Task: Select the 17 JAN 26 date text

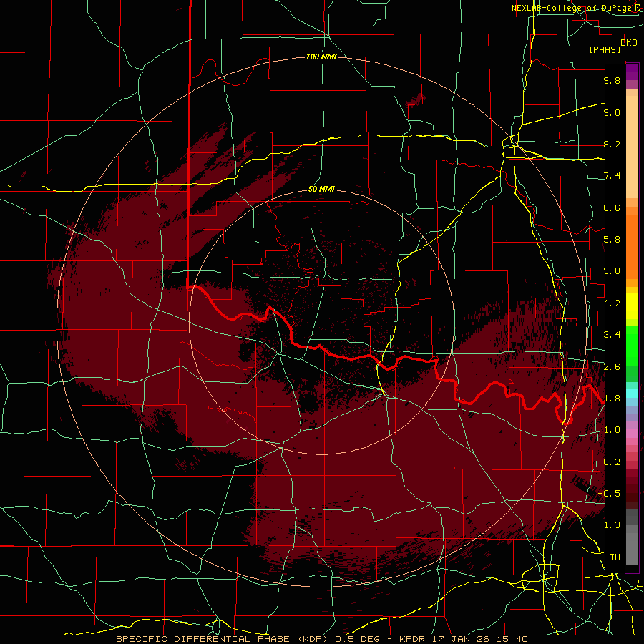Action: [x=462, y=639]
